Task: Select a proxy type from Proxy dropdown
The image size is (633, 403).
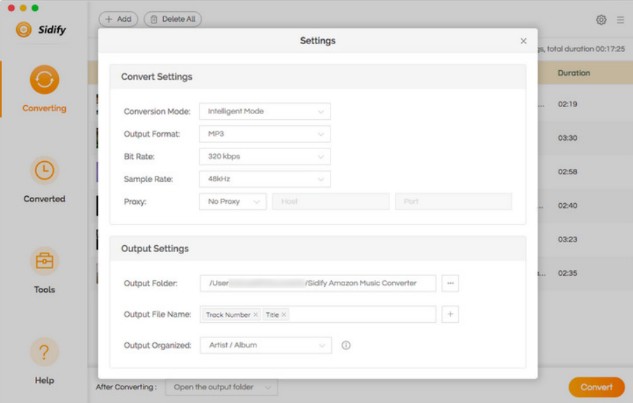Action: pyautogui.click(x=232, y=201)
